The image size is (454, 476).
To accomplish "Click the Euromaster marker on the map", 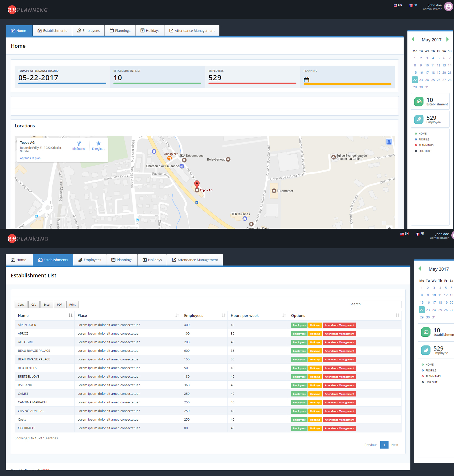I will 274,191.
